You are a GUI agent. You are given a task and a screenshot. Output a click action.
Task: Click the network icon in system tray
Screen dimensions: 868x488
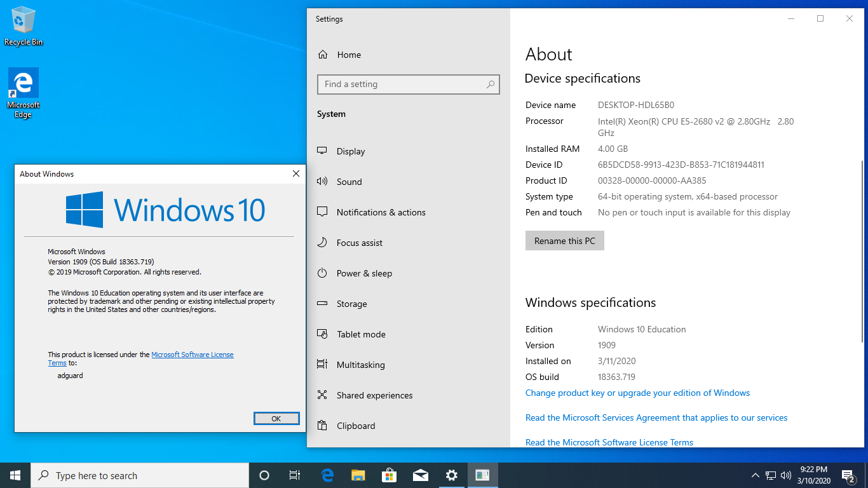click(771, 475)
